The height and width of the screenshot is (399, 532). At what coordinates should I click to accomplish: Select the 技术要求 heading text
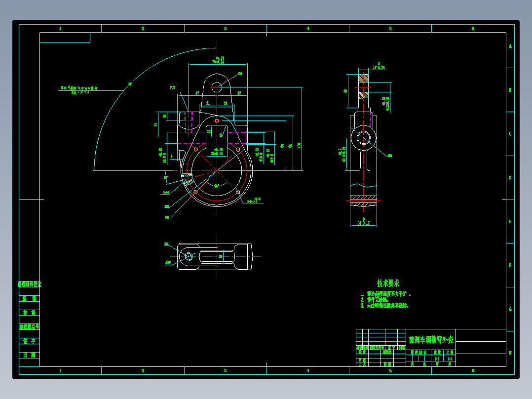(x=388, y=283)
